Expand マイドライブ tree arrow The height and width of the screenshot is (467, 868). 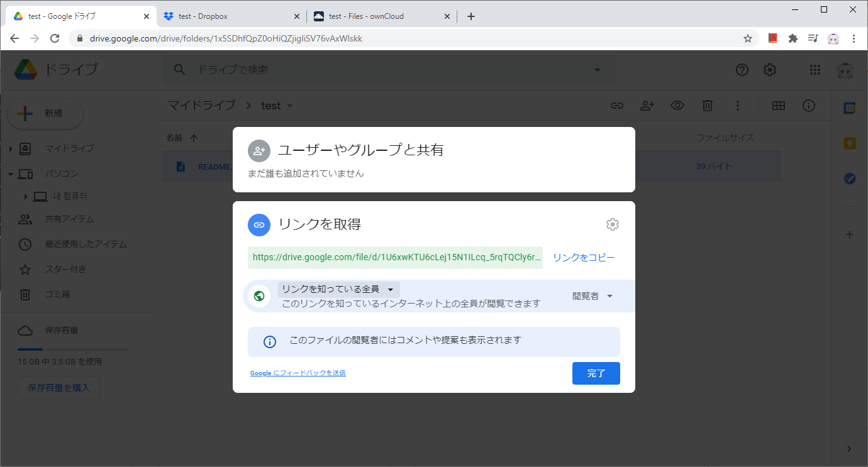pos(11,149)
